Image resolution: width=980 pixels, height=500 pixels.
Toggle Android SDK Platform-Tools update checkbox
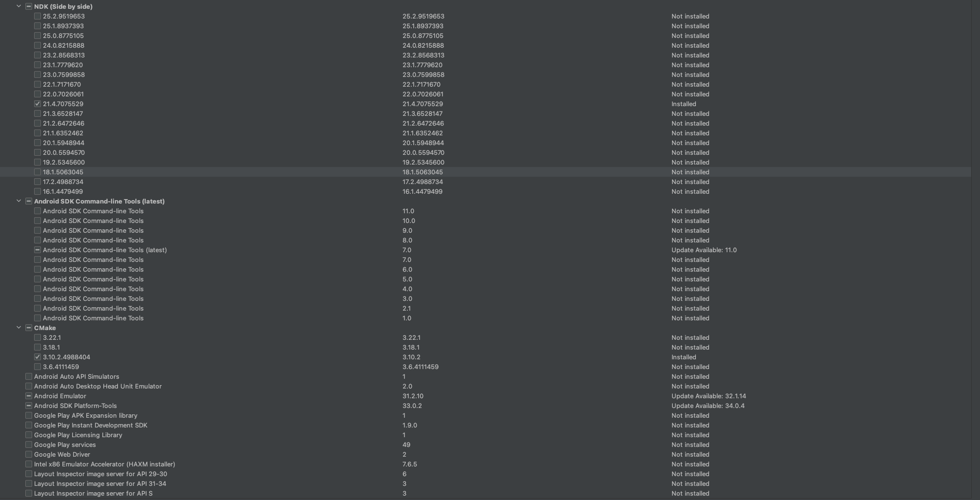point(29,406)
